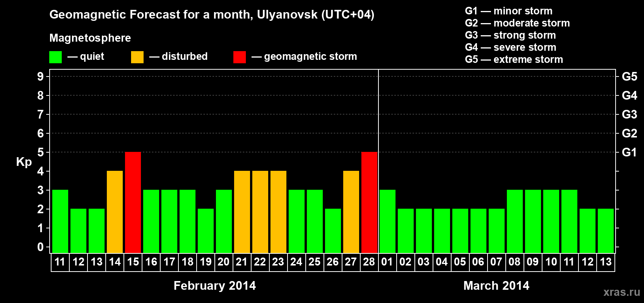Viewport: 644px width, 303px height.
Task: Click date label 10 in March
Action: pyautogui.click(x=551, y=262)
